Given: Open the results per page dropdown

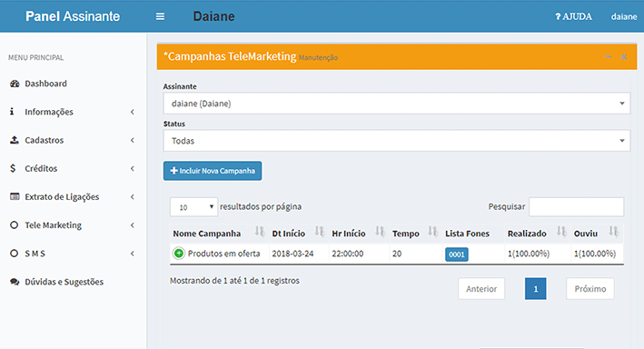Looking at the screenshot, I should 193,207.
